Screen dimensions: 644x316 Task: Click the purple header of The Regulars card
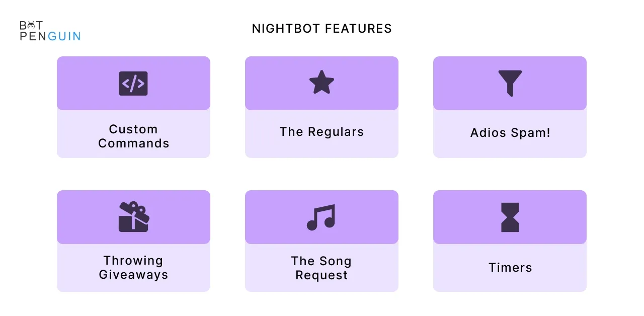(321, 83)
